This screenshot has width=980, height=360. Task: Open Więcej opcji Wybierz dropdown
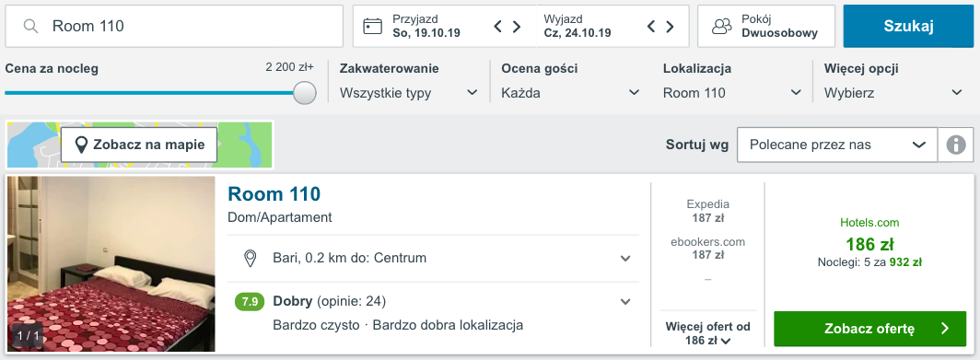pos(893,93)
